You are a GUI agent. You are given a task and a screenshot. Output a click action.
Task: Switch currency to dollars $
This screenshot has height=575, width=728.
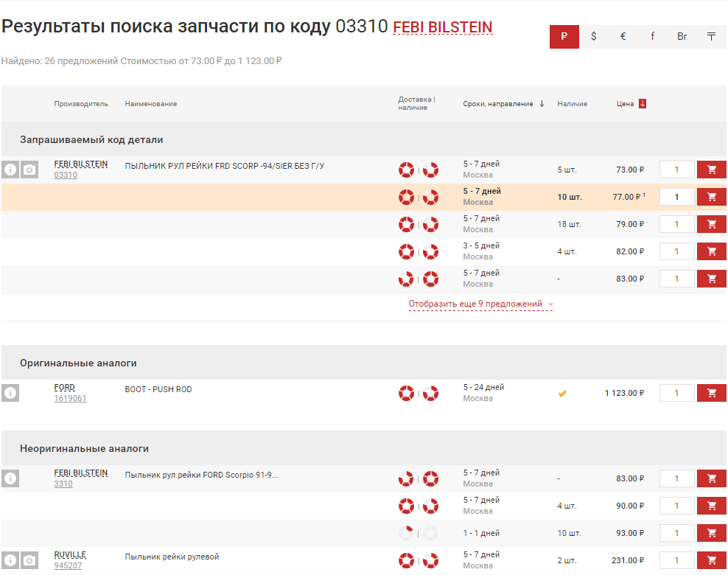point(593,37)
